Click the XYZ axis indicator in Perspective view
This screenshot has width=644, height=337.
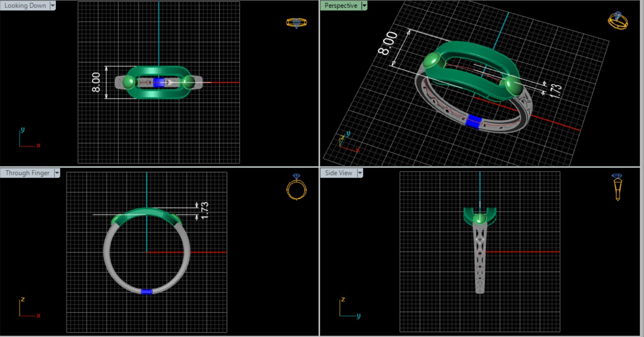pyautogui.click(x=347, y=142)
